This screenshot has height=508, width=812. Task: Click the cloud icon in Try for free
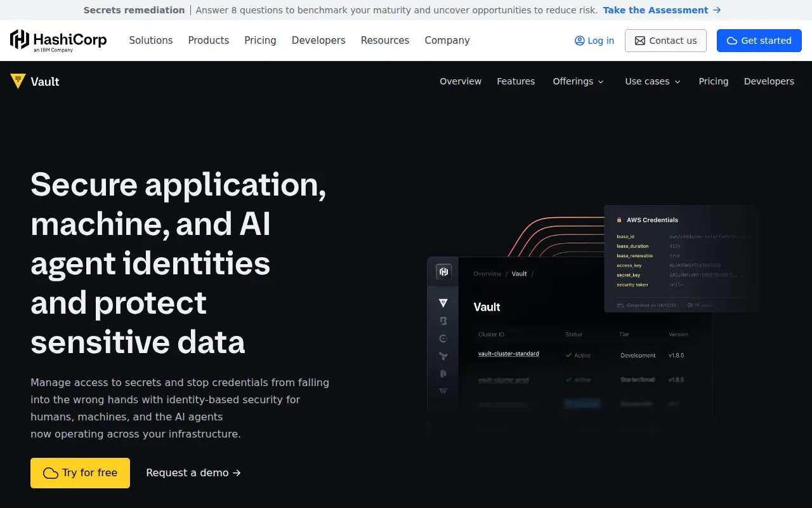point(51,473)
